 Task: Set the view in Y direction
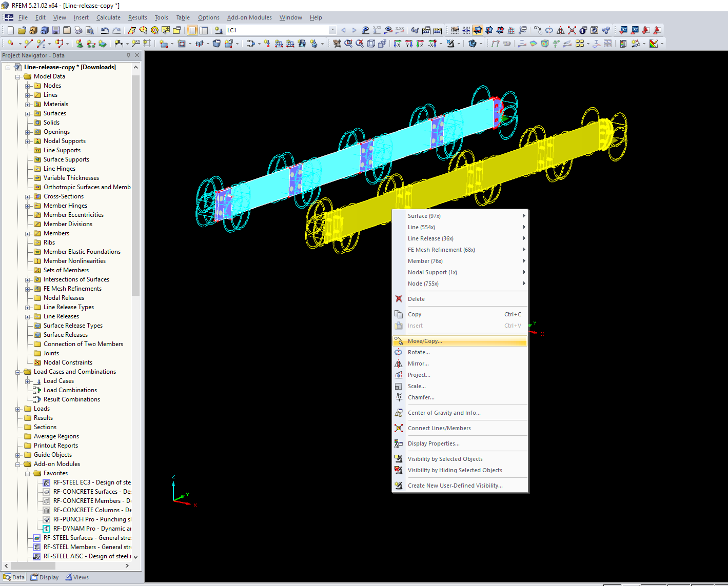pos(408,44)
